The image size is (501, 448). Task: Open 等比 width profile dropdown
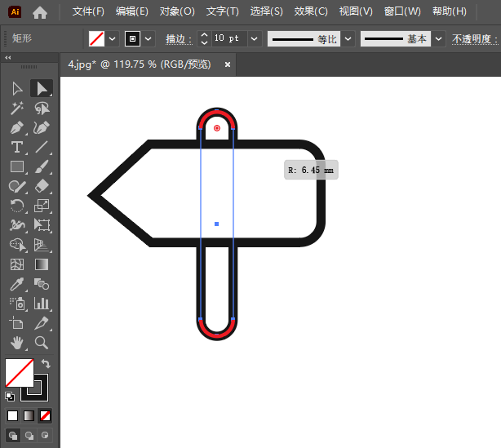[x=348, y=39]
